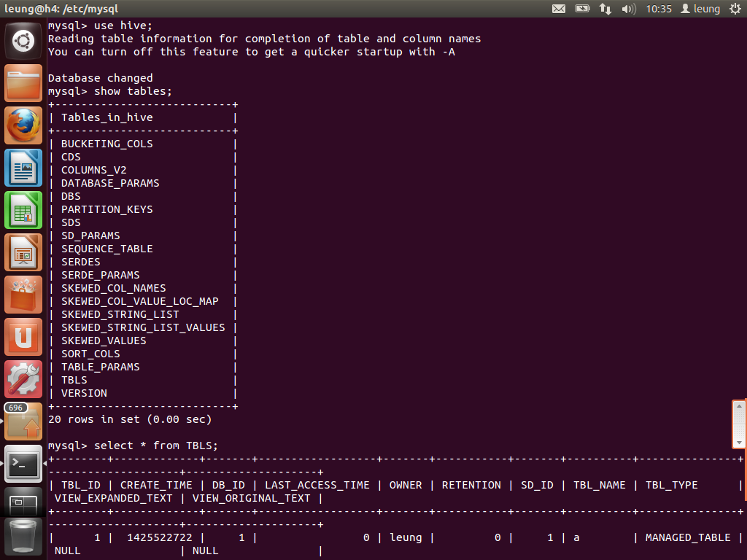Select COLUMNS_V2 table name
This screenshot has width=747, height=560.
tap(94, 170)
